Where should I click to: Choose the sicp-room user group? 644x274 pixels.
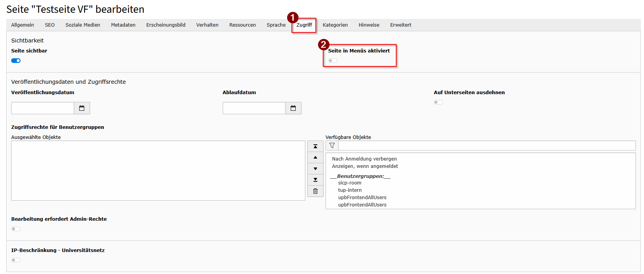click(x=349, y=183)
